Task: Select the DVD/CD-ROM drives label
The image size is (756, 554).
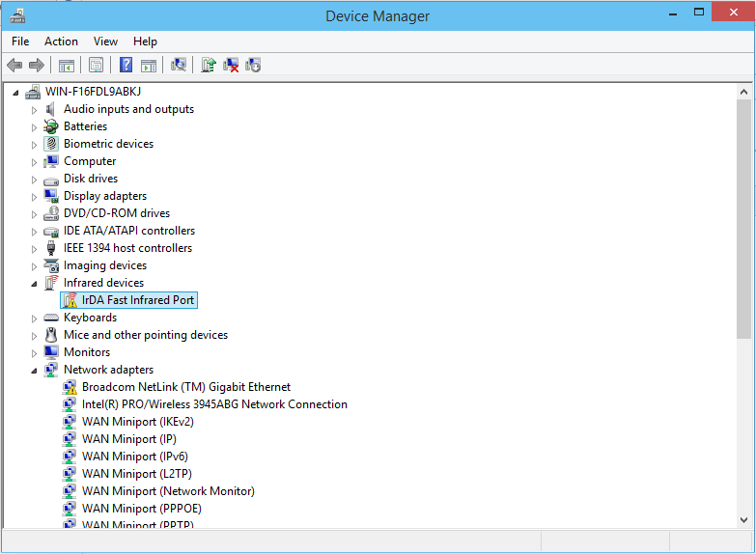Action: [x=117, y=213]
